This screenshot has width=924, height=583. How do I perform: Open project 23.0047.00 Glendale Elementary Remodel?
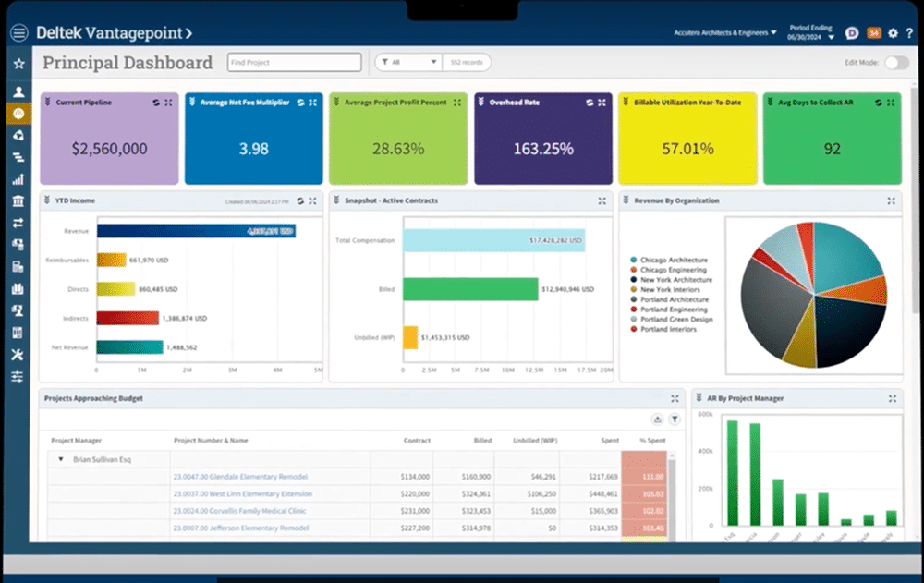tap(240, 477)
